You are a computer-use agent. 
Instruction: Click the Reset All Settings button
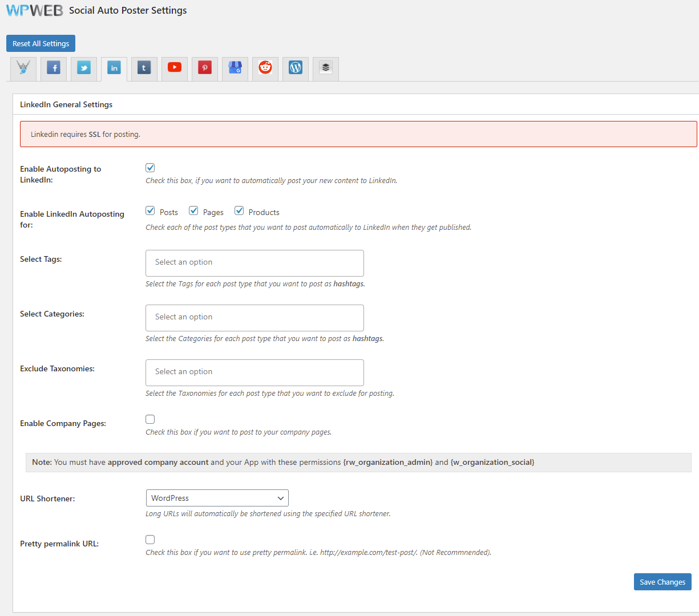[x=41, y=43]
